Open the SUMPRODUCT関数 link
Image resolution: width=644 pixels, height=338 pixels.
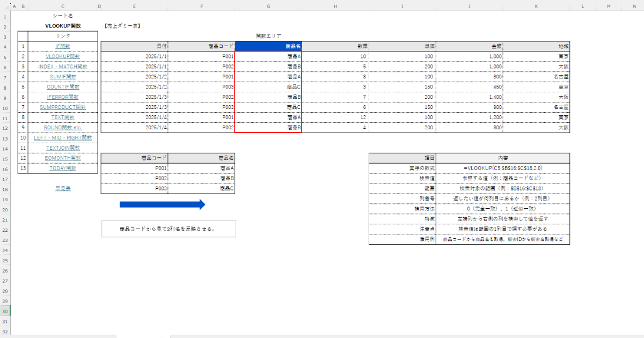[x=63, y=107]
